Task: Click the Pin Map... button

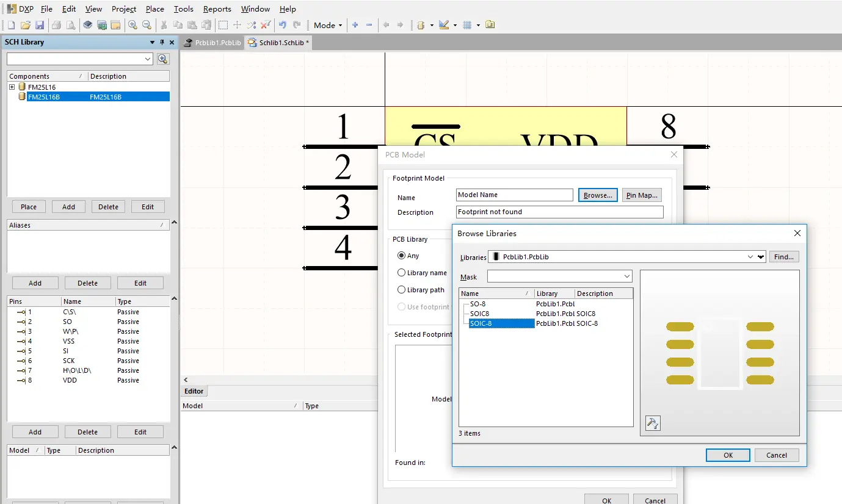Action: pos(642,195)
